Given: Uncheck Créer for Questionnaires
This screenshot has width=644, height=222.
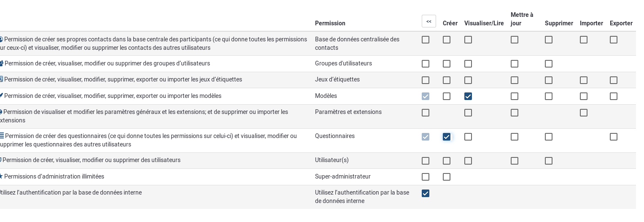Looking at the screenshot, I should pyautogui.click(x=447, y=137).
